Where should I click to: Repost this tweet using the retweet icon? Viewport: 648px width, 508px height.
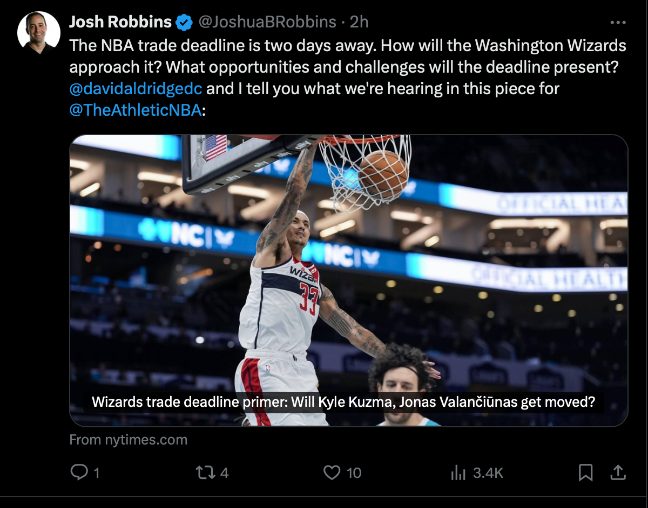[x=205, y=472]
